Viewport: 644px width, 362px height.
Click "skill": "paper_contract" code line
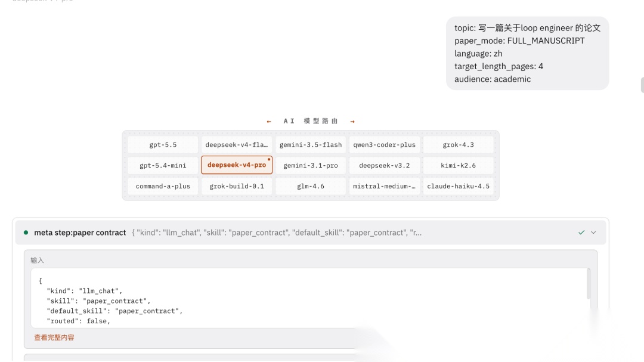(98, 301)
